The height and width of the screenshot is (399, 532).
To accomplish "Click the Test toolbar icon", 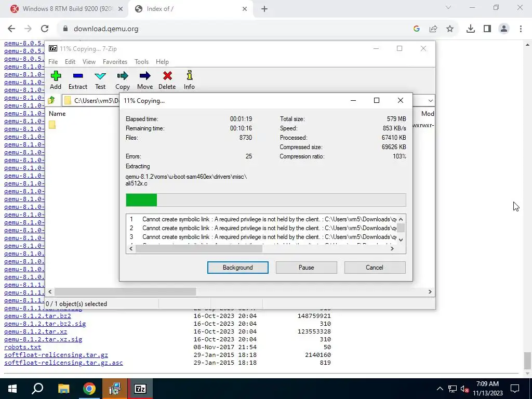I will 100,80.
